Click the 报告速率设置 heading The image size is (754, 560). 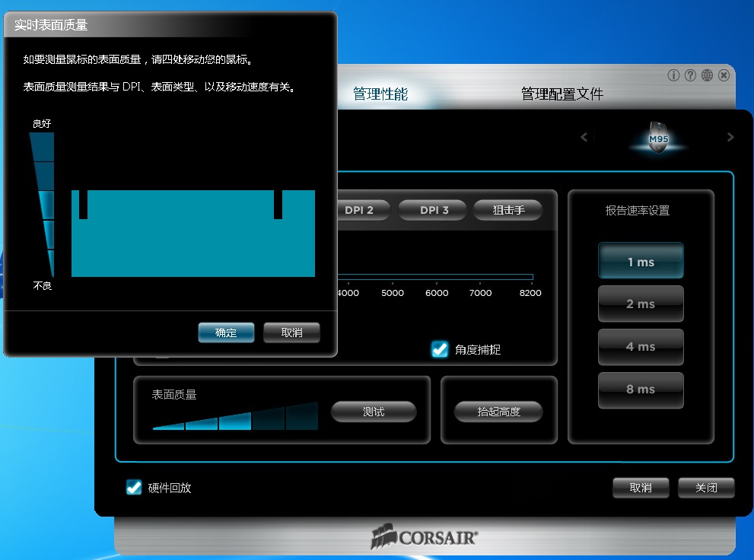click(637, 210)
